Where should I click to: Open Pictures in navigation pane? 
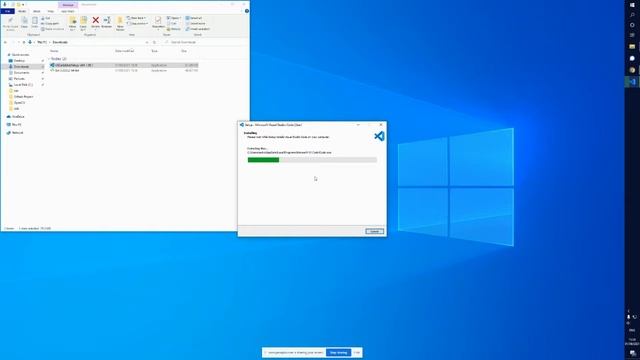coord(19,79)
